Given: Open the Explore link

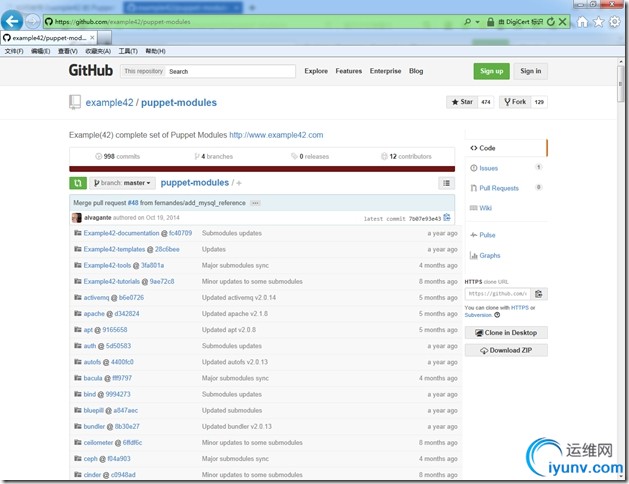Looking at the screenshot, I should [316, 71].
